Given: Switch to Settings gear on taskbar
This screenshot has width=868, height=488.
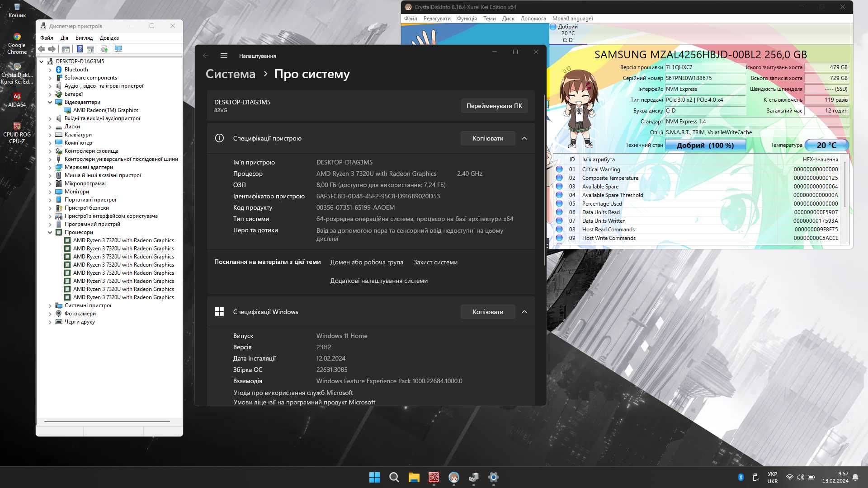Looking at the screenshot, I should point(494,477).
